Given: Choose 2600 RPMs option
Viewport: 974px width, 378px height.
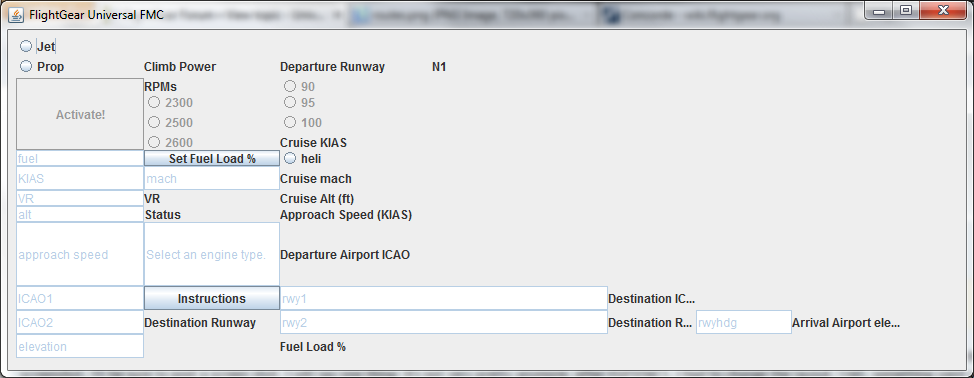Looking at the screenshot, I should tap(154, 142).
